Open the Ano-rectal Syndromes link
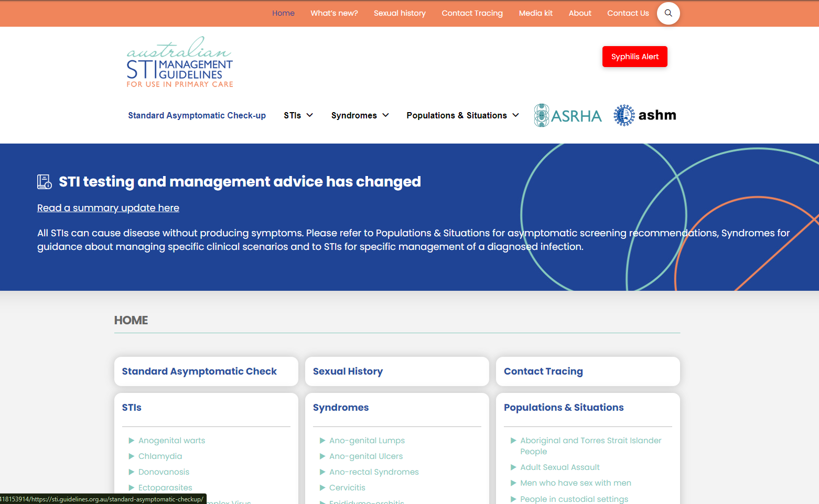 point(374,472)
